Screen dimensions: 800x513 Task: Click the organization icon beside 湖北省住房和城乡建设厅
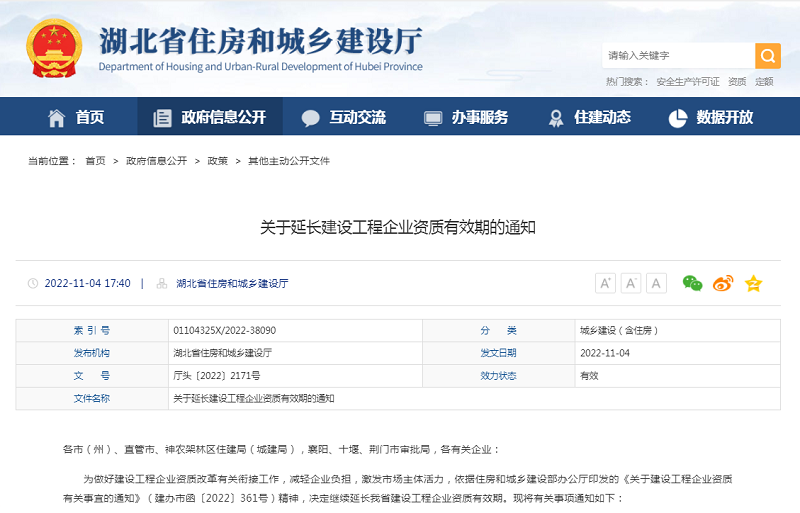coord(162,283)
